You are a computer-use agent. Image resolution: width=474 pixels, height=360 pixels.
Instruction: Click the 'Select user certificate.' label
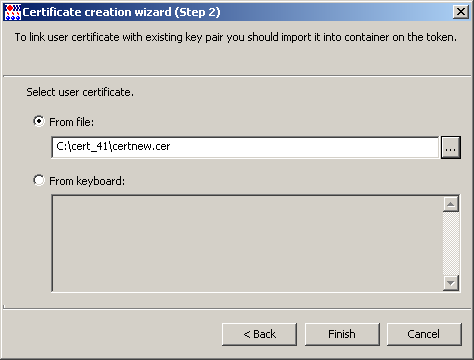(x=80, y=92)
